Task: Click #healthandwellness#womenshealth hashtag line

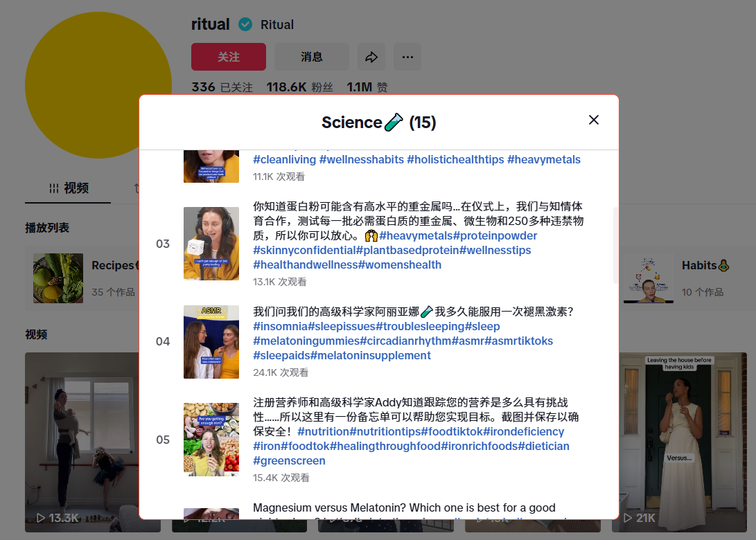Action: [x=347, y=264]
